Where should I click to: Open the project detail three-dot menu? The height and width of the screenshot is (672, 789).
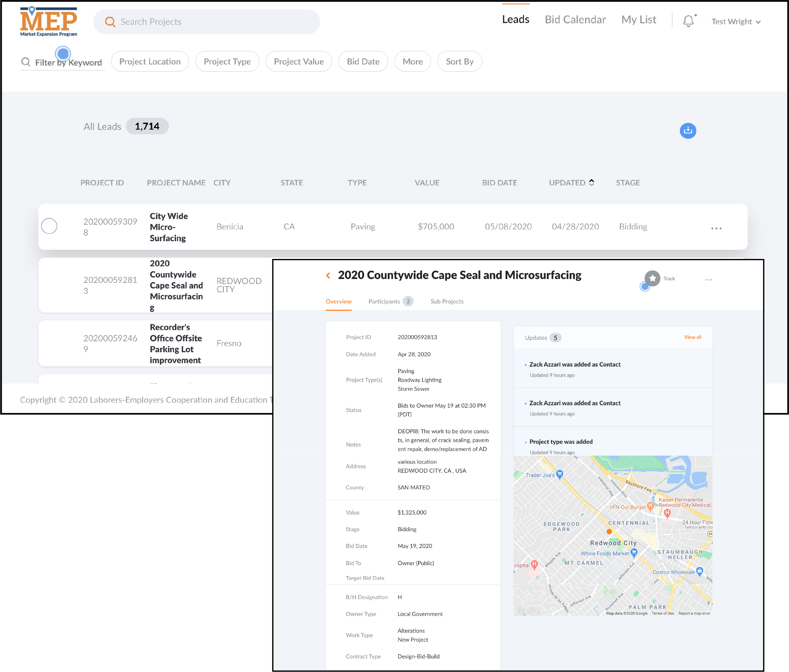click(x=708, y=280)
